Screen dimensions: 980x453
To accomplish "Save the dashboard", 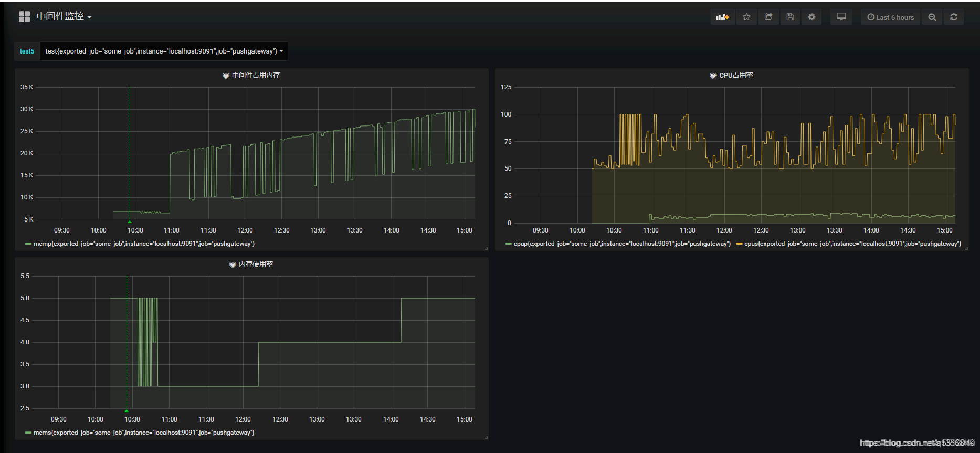I will tap(790, 17).
